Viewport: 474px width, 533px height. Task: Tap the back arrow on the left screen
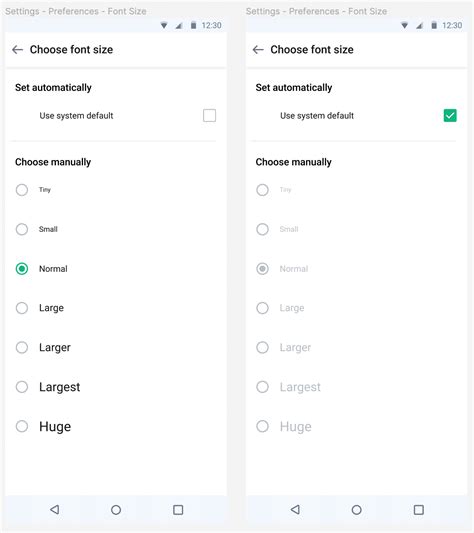[x=17, y=50]
